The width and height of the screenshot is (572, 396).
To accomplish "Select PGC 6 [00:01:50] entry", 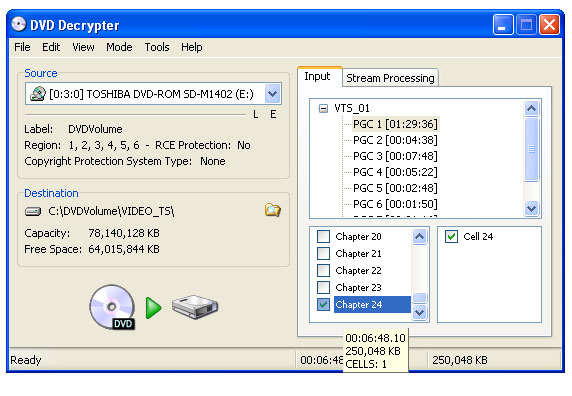I will tap(395, 204).
